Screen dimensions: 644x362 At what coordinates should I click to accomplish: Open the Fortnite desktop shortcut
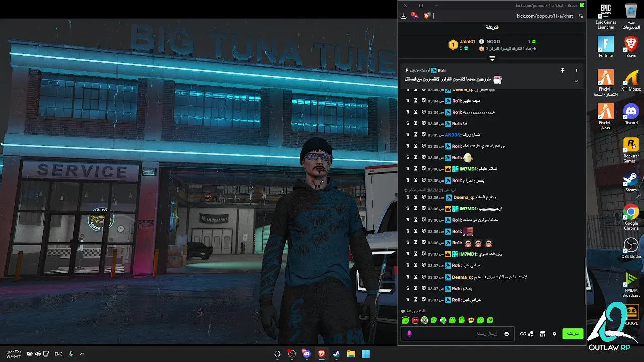click(x=606, y=47)
